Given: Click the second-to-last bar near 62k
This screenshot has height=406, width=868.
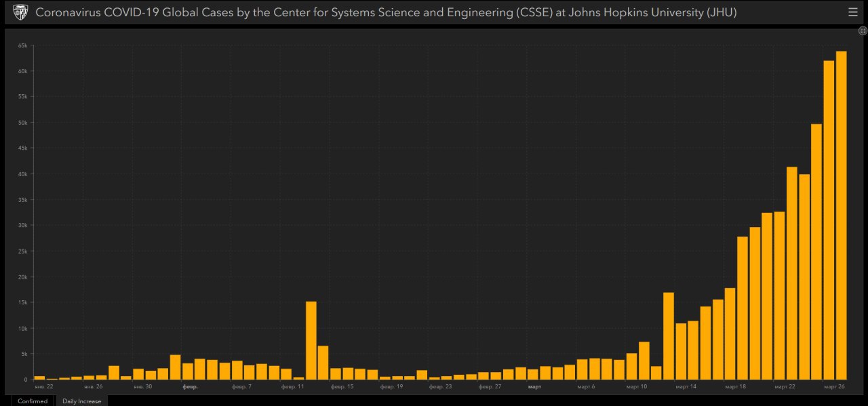Looking at the screenshot, I should click(829, 220).
